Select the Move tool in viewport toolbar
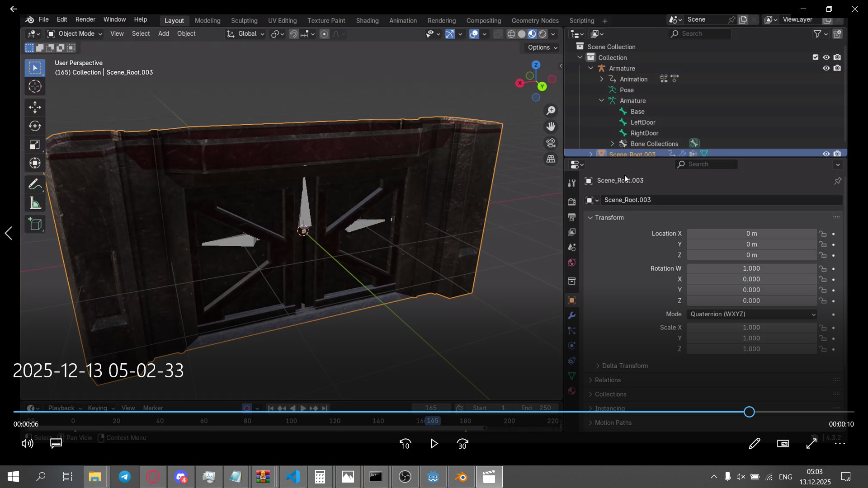 click(35, 107)
